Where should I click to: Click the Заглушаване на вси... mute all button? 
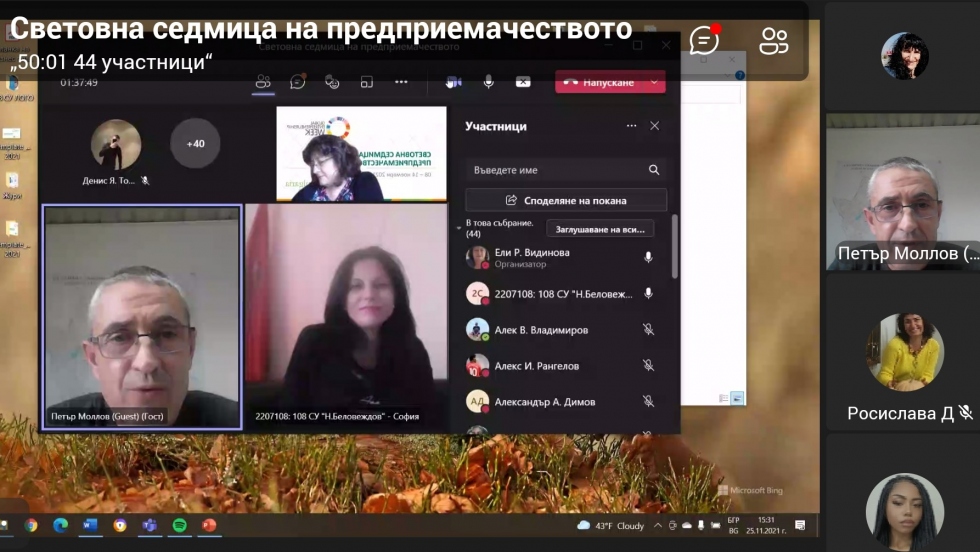[x=600, y=229]
